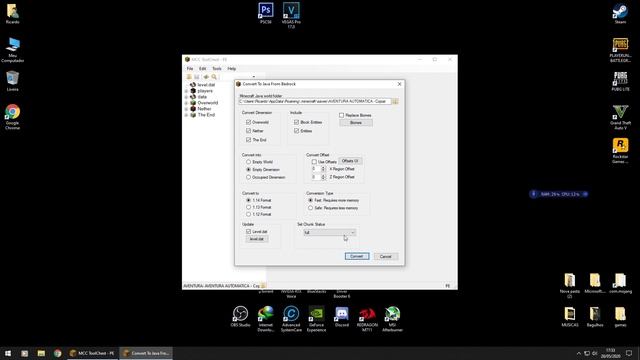The width and height of the screenshot is (640, 360).
Task: Click the level.dat button under Update
Action: coord(257,239)
